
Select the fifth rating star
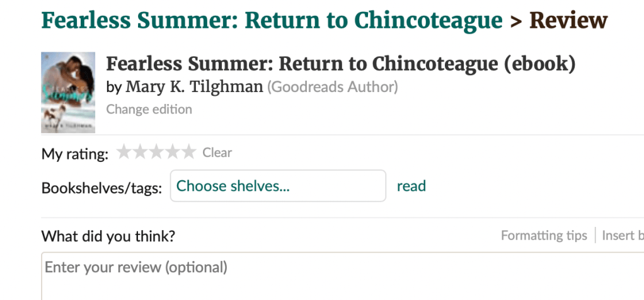point(188,152)
